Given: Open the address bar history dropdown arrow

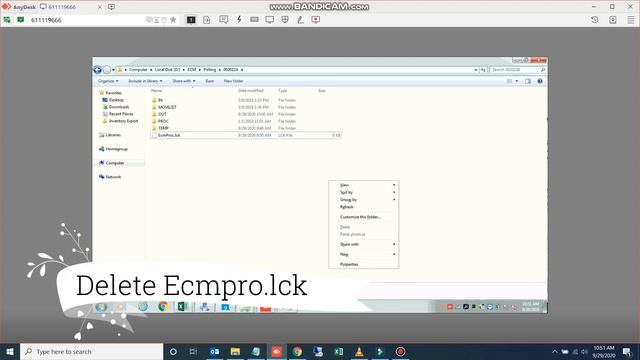Looking at the screenshot, I should pos(476,70).
